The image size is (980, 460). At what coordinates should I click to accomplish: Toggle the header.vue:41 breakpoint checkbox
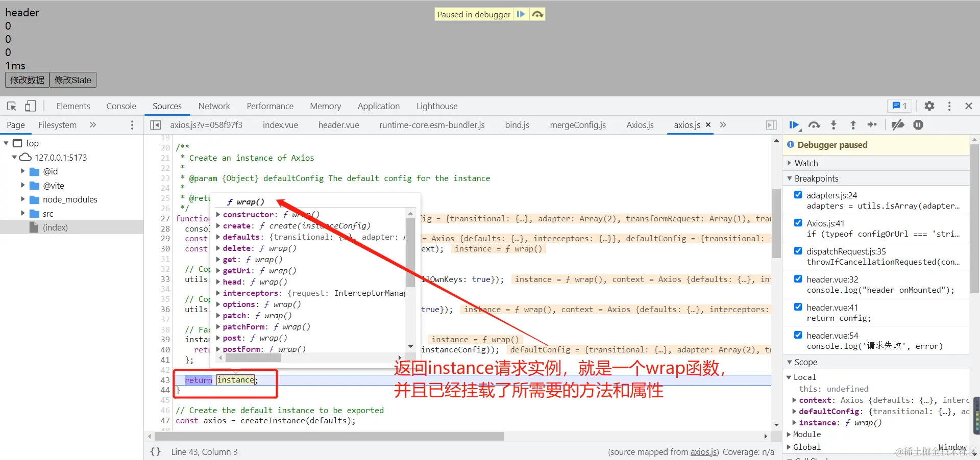coord(798,307)
